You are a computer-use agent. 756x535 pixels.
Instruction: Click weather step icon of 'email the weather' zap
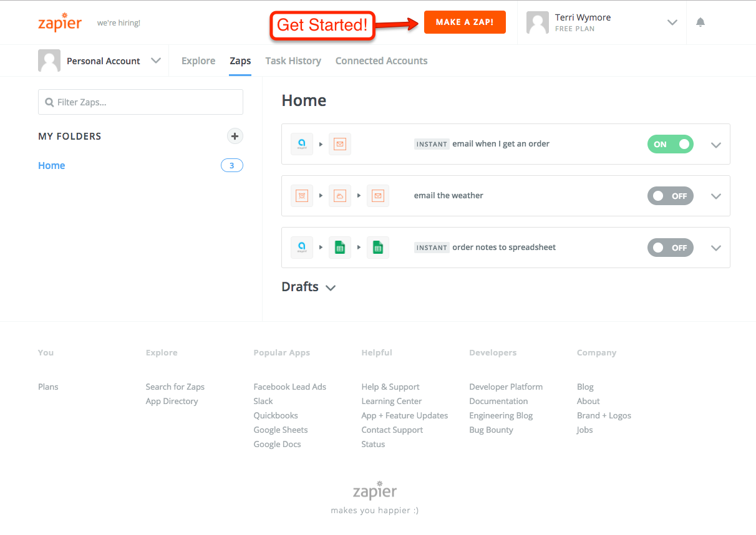[340, 196]
